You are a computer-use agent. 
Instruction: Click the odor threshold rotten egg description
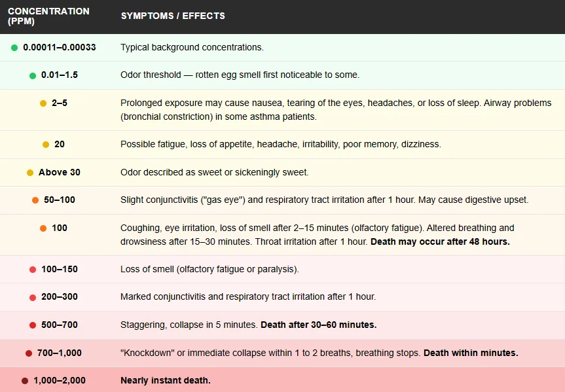240,75
